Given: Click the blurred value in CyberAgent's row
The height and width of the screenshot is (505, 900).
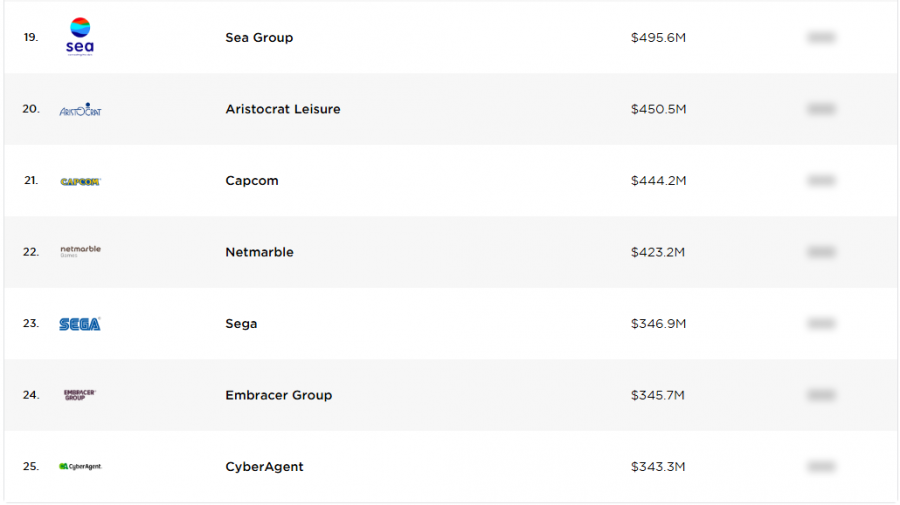Looking at the screenshot, I should pos(821,467).
